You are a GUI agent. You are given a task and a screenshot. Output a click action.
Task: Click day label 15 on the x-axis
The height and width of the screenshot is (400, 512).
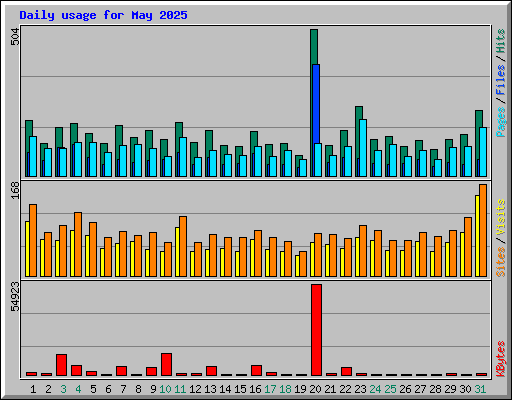pos(240,389)
